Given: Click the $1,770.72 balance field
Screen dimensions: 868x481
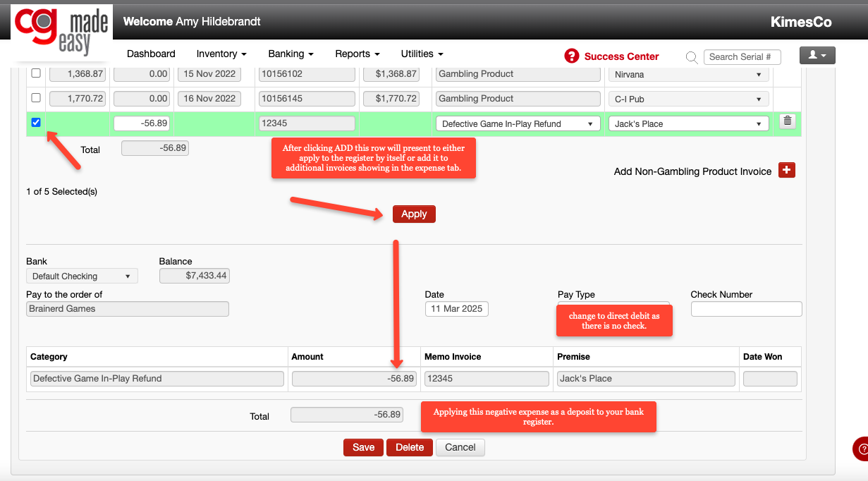Looking at the screenshot, I should click(x=391, y=99).
